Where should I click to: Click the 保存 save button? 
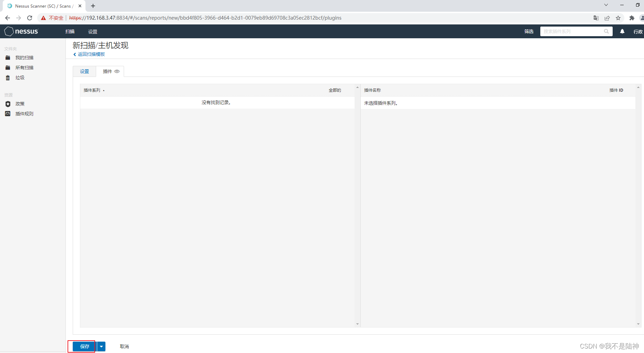tap(84, 346)
